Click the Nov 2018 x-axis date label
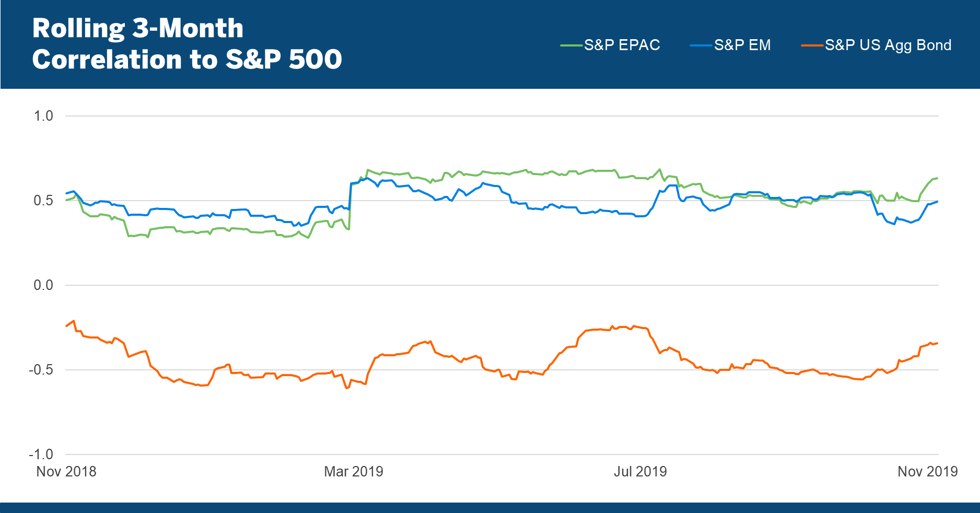Image resolution: width=980 pixels, height=513 pixels. pyautogui.click(x=66, y=472)
